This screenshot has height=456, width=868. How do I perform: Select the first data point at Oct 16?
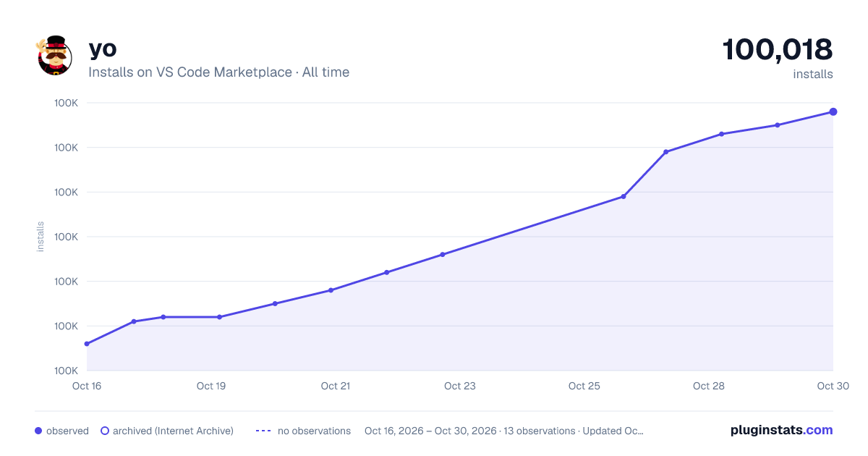point(87,344)
